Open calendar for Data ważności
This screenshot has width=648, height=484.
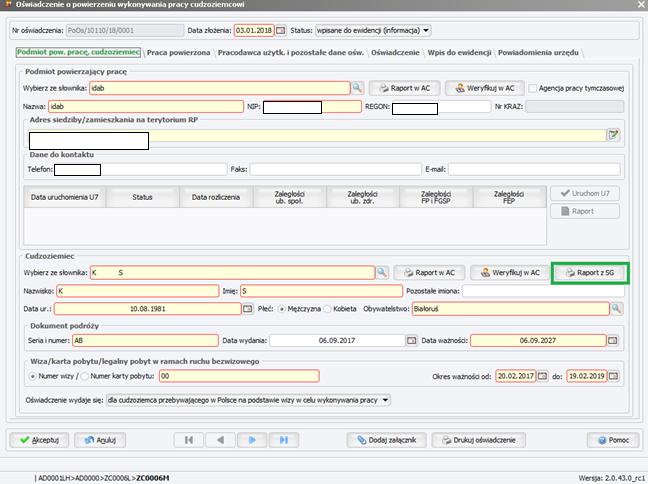(612, 341)
